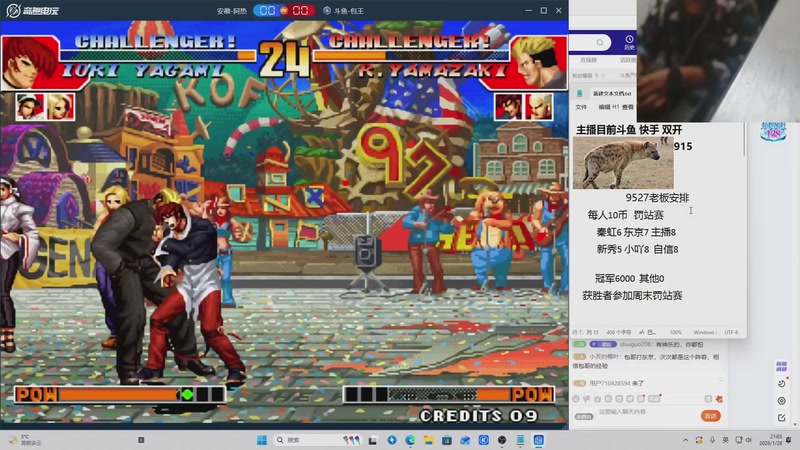This screenshot has width=800, height=450.
Task: Toggle night mode moon icon in sidebar
Action: 781,384
